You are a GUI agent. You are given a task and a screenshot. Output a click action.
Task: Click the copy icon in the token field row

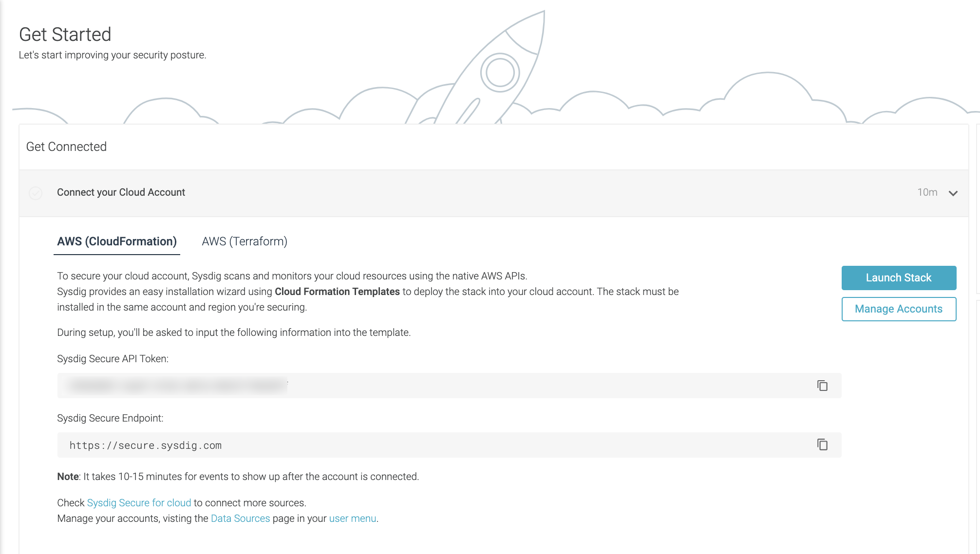(823, 386)
